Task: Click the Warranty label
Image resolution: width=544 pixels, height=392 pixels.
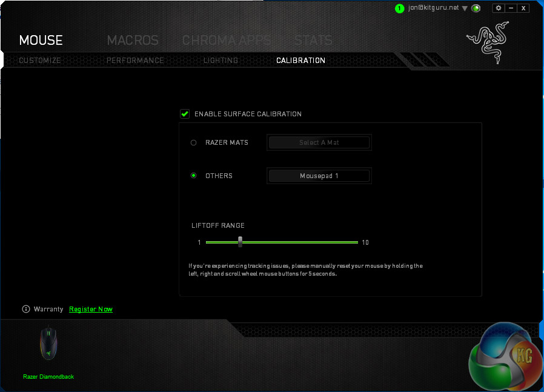Action: point(48,309)
